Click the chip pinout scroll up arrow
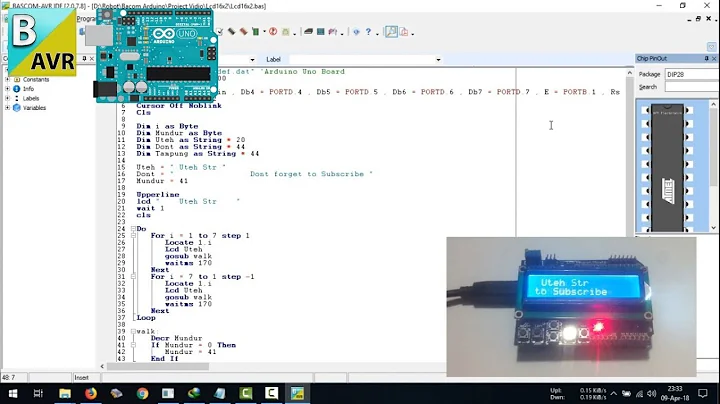This screenshot has height=404, width=720. [x=714, y=105]
